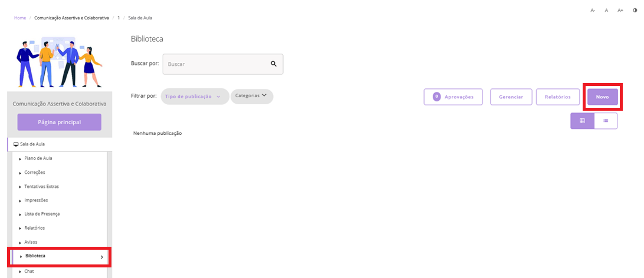Click the Gerenciar button
This screenshot has height=278, width=644.
coord(511,97)
